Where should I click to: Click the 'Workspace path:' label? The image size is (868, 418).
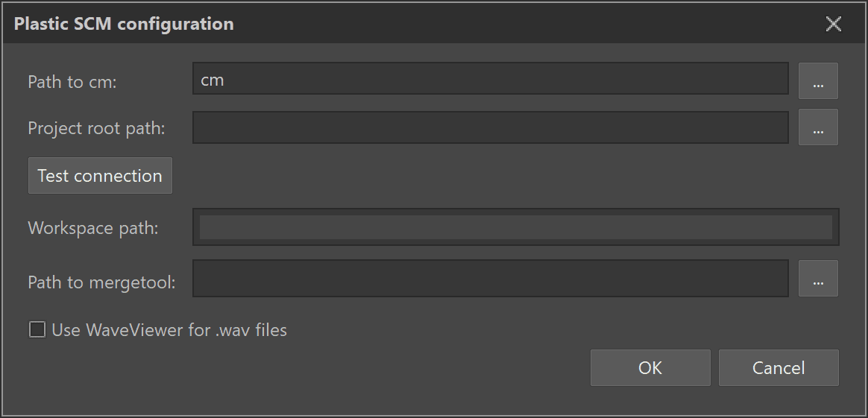click(x=93, y=228)
